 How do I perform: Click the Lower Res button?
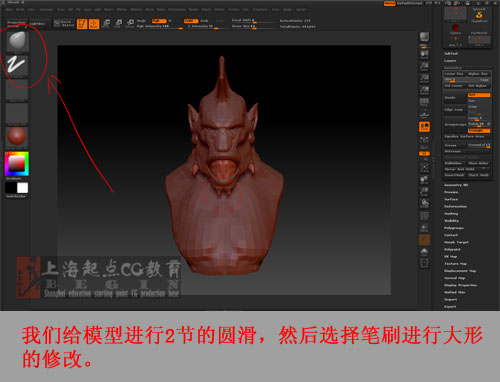(454, 74)
